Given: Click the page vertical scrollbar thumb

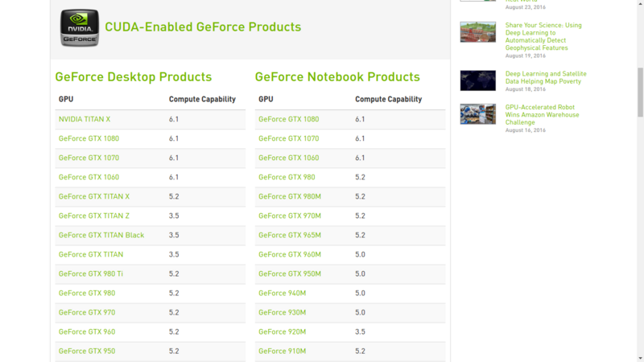Looking at the screenshot, I should click(640, 93).
